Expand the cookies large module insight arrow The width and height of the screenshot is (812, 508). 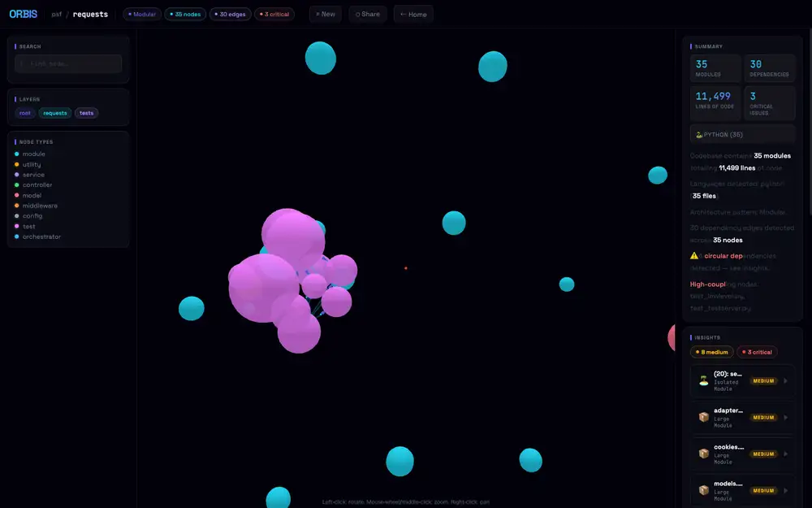coord(785,454)
